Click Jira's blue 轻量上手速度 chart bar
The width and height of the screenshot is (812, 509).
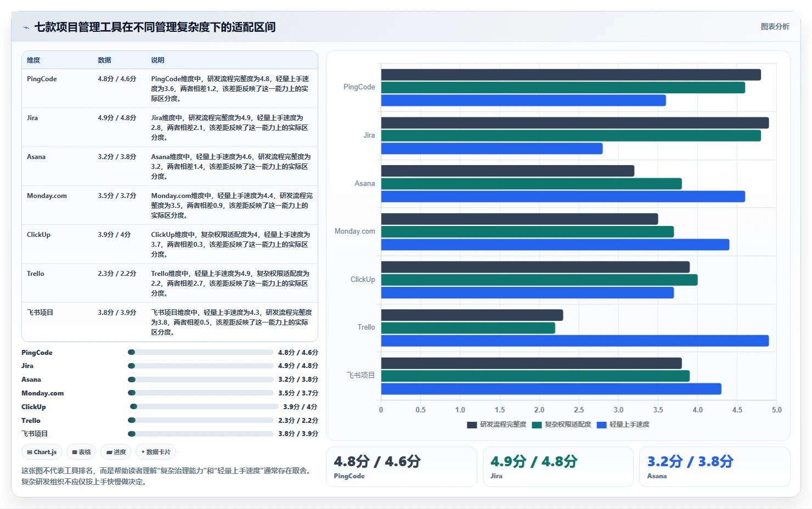492,149
